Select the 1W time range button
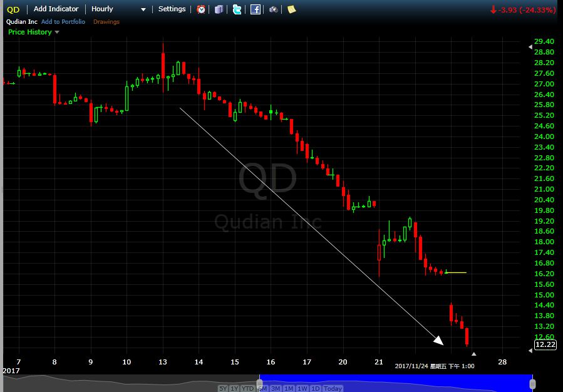 pyautogui.click(x=302, y=388)
